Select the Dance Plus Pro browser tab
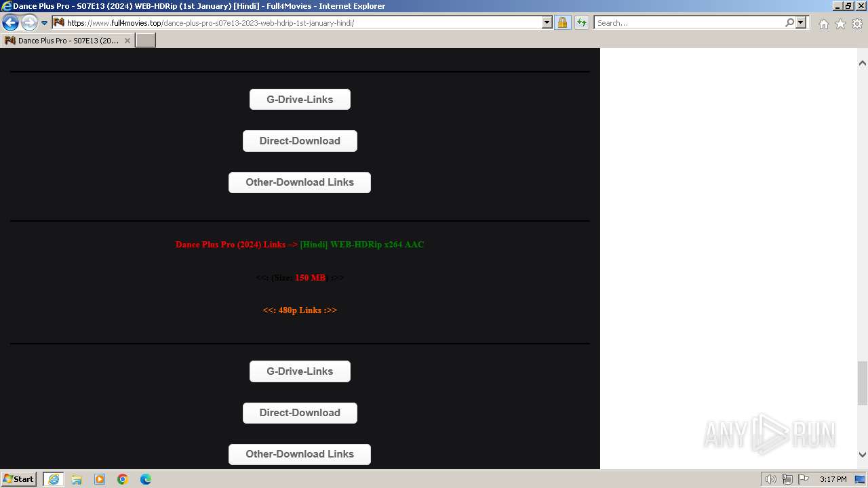 [67, 41]
